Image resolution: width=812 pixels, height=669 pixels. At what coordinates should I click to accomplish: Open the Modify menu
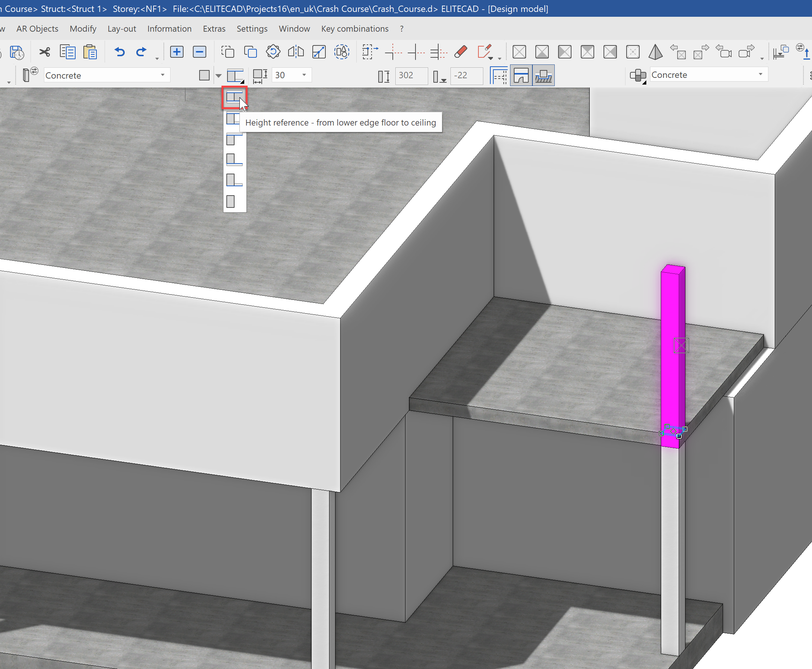pos(83,29)
